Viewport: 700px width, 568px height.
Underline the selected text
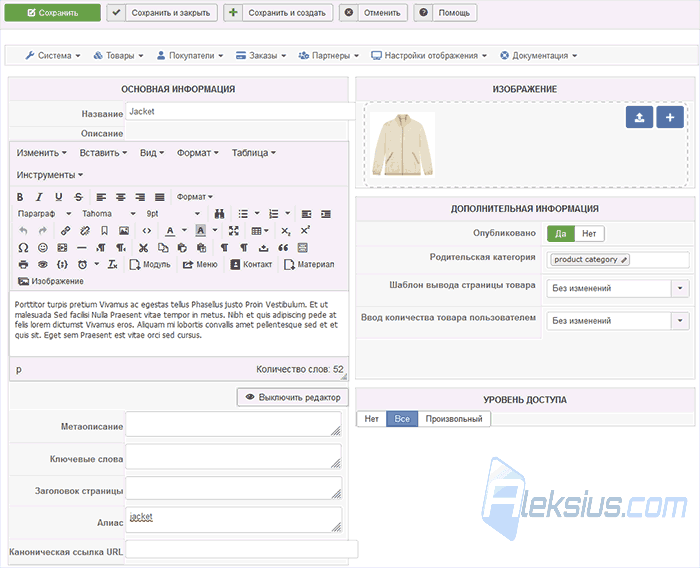[x=58, y=197]
